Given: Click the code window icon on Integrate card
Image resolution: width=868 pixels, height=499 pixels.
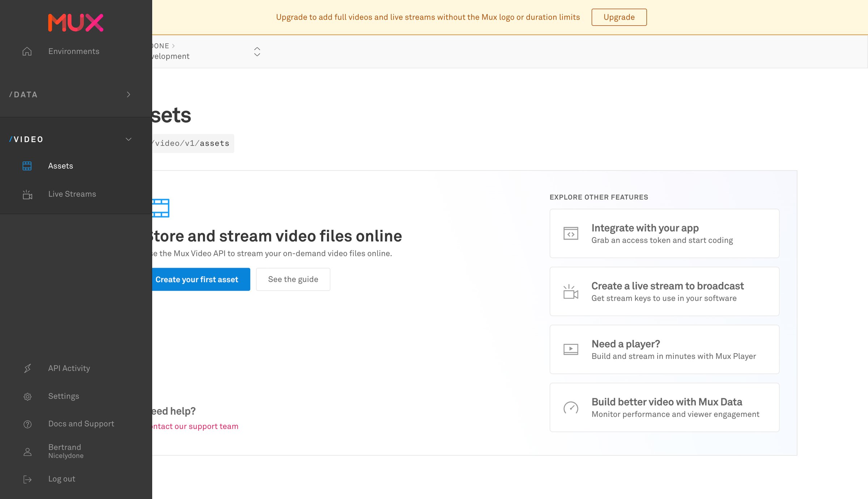Looking at the screenshot, I should 571,233.
